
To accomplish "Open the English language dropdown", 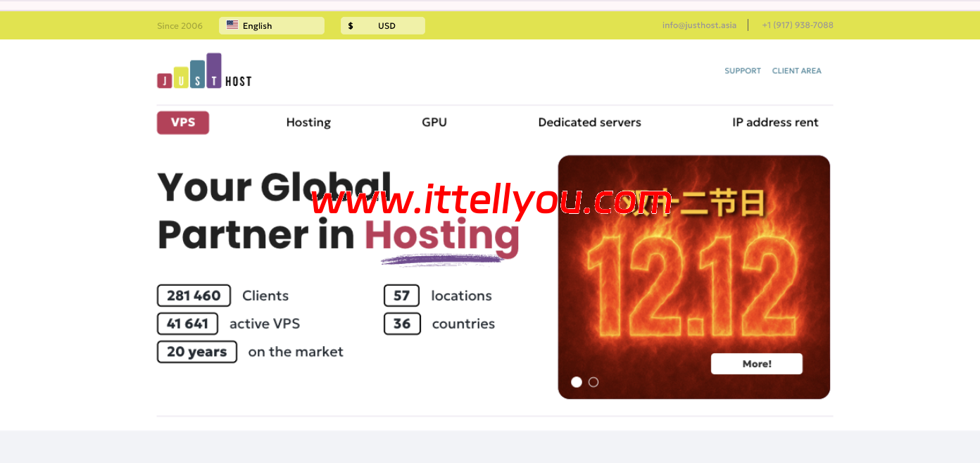I will 271,26.
